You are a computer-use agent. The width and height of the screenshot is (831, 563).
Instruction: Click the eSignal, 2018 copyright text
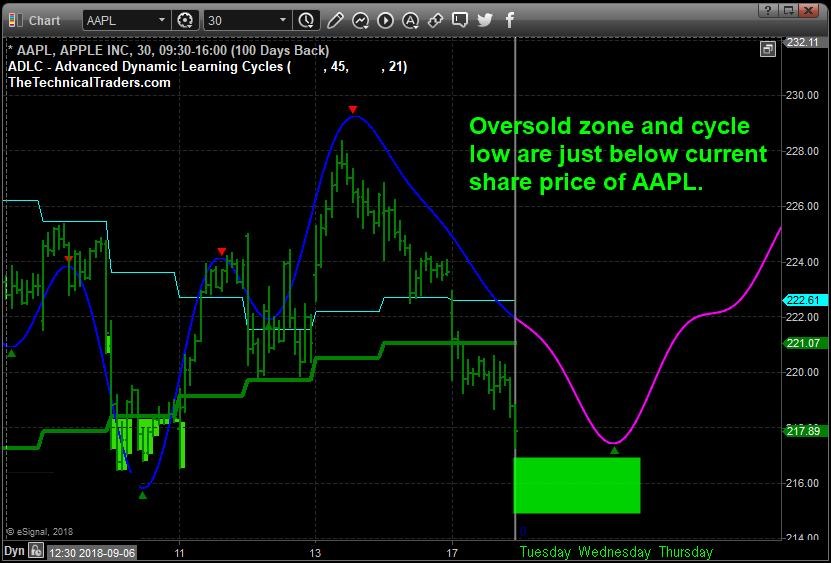[x=40, y=531]
